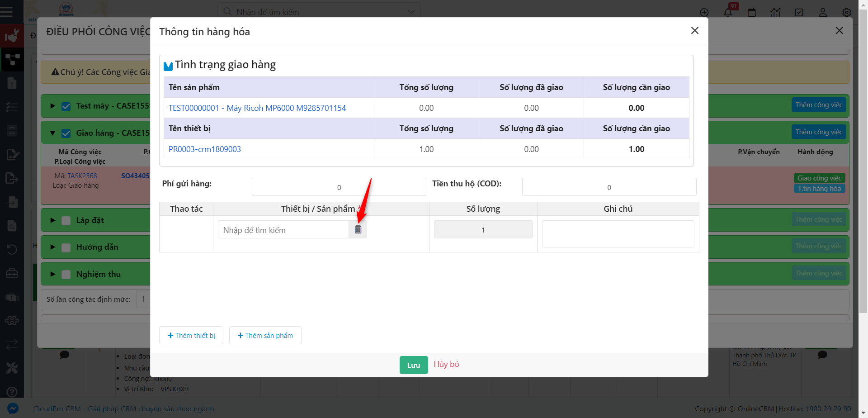This screenshot has height=418, width=868.
Task: Click the top Nhập để tìm kiếm search bar
Action: pos(319,12)
